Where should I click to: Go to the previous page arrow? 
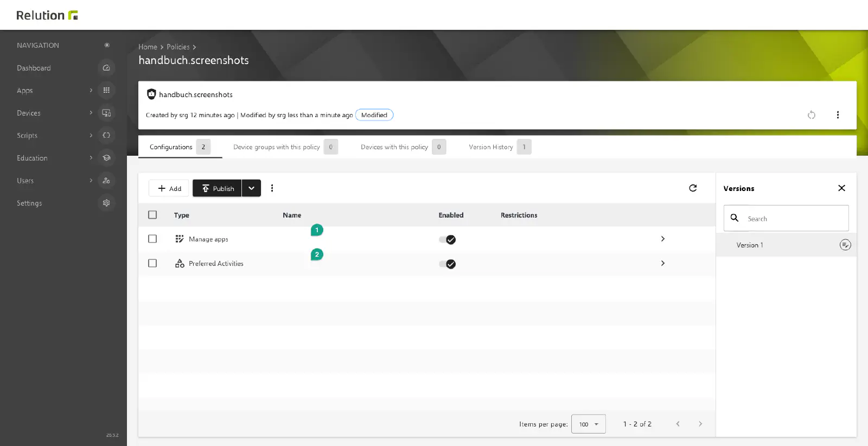(678, 424)
